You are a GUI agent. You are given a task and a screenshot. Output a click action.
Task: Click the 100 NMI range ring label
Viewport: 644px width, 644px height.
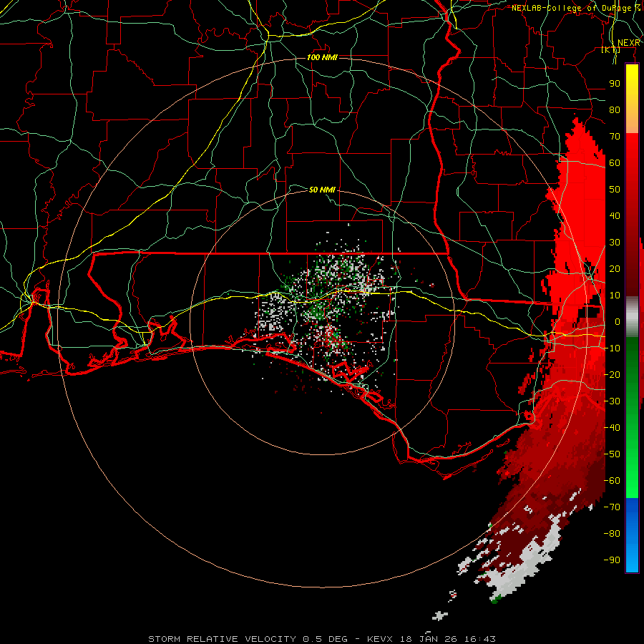[x=323, y=57]
